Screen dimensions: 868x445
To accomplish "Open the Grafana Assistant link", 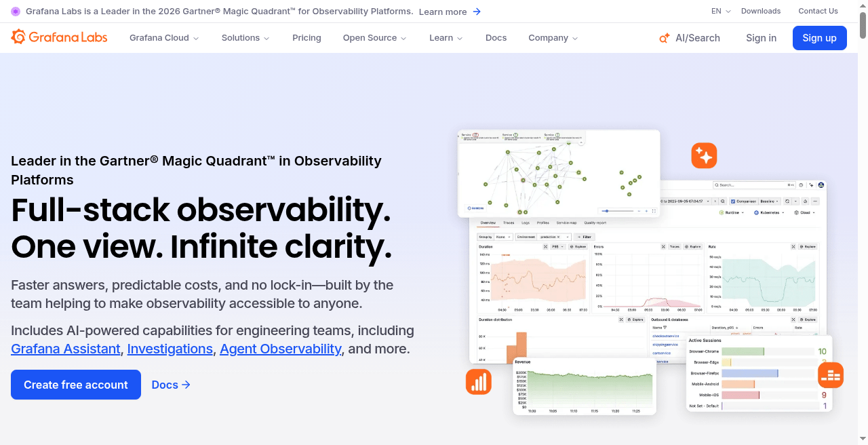I will 66,349.
